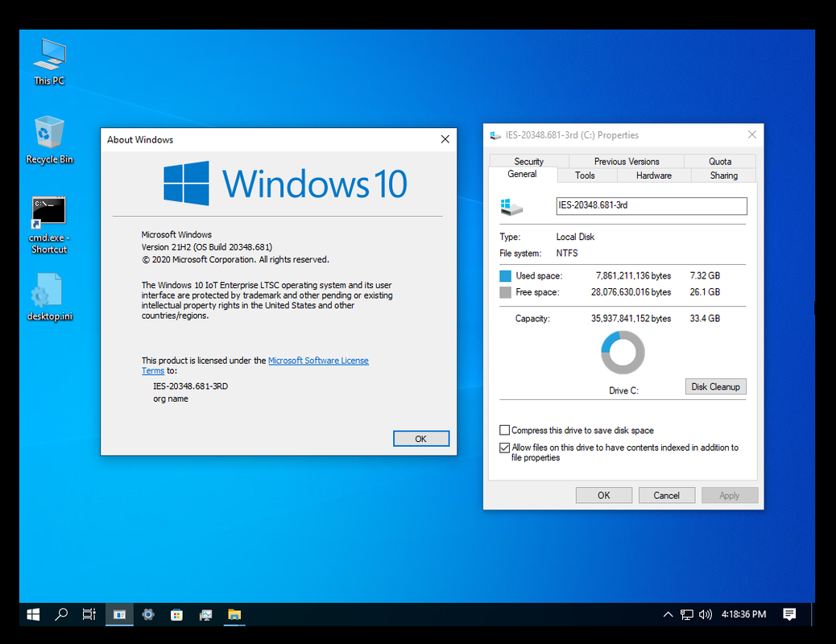Open File Explorer from the taskbar
The width and height of the screenshot is (836, 644).
[234, 615]
